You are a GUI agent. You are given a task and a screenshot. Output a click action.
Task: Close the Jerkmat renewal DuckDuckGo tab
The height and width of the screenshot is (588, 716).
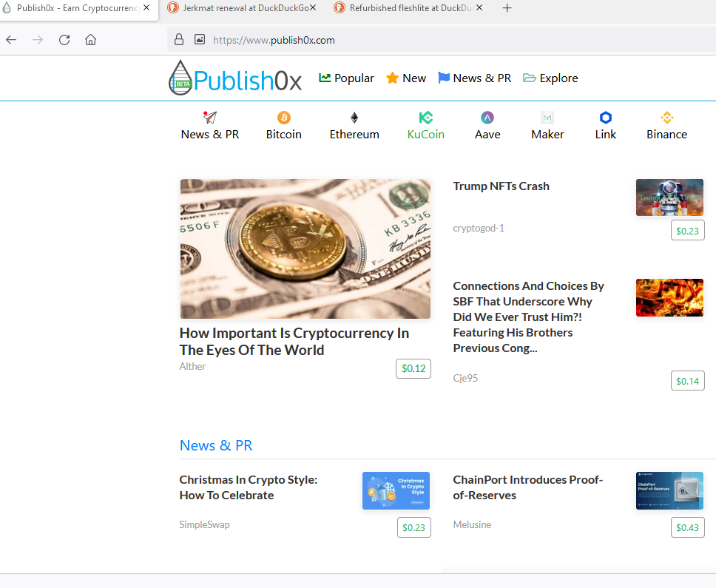click(313, 7)
